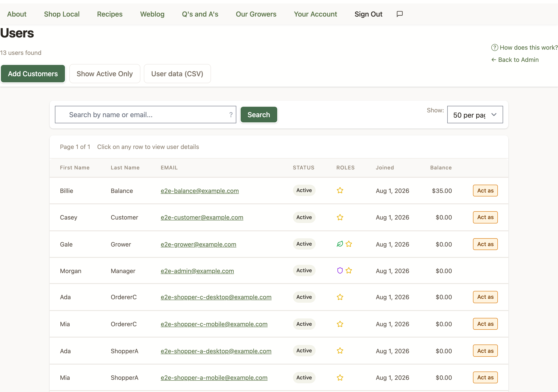Act as Mia ShopperA
Image resolution: width=558 pixels, height=392 pixels.
(485, 378)
